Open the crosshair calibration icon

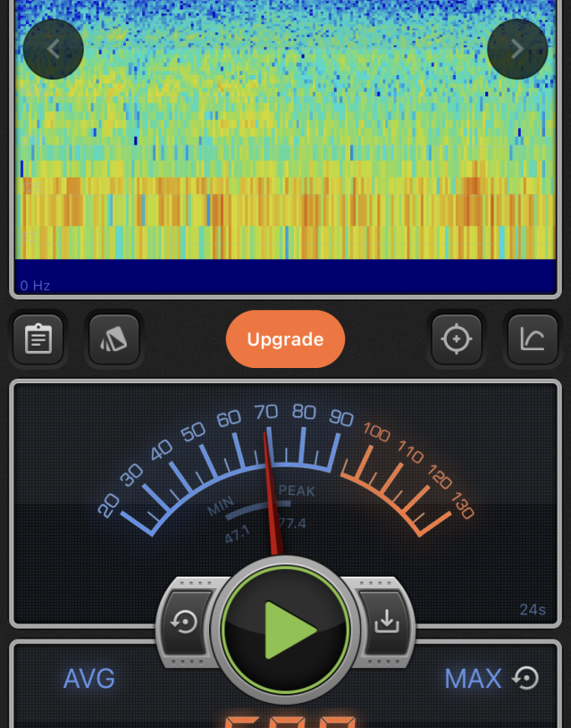click(x=456, y=339)
